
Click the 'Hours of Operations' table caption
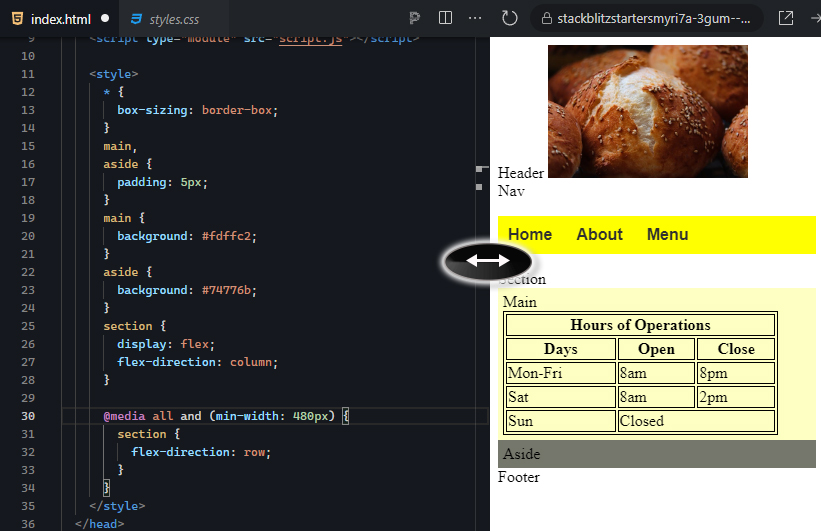pyautogui.click(x=640, y=325)
